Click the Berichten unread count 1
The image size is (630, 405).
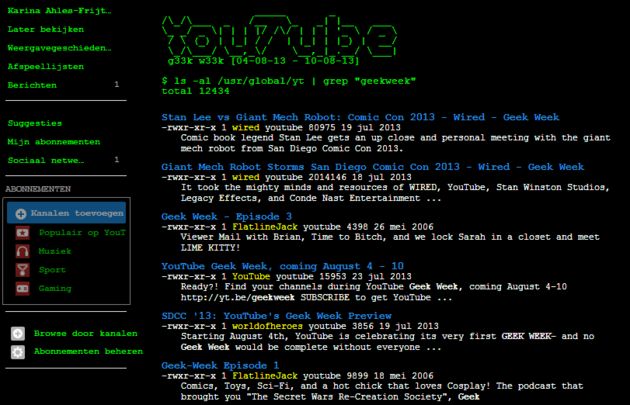pos(117,85)
